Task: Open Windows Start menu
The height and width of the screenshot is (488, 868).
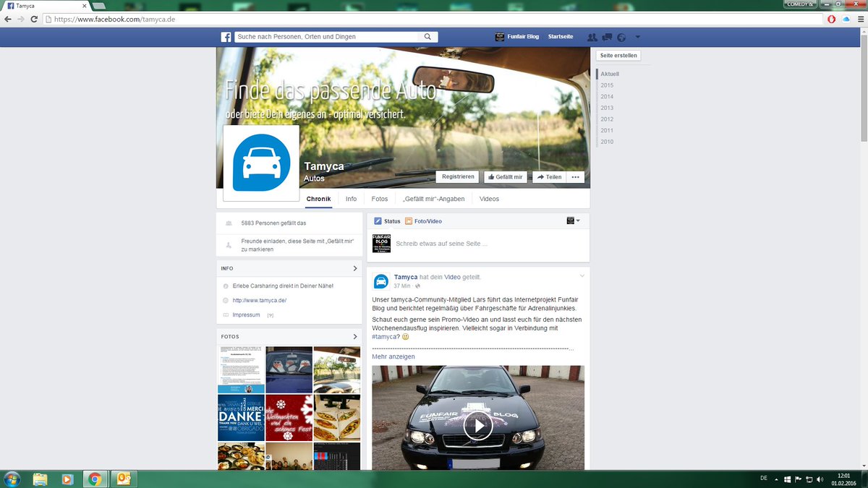Action: tap(12, 479)
